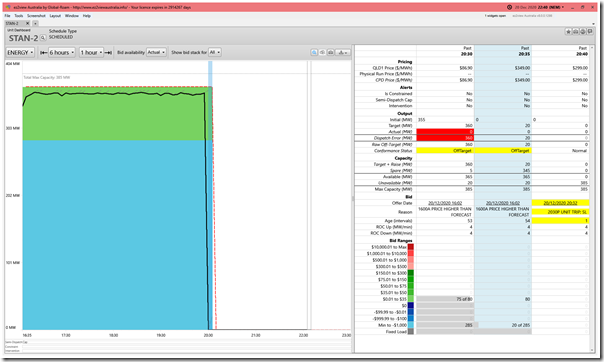Open the time-travel clock icon
This screenshot has width=604, height=362.
pyautogui.click(x=509, y=7)
